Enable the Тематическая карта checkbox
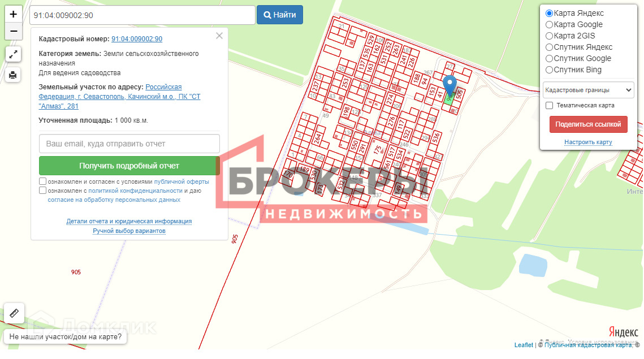This screenshot has width=644, height=359. point(549,106)
